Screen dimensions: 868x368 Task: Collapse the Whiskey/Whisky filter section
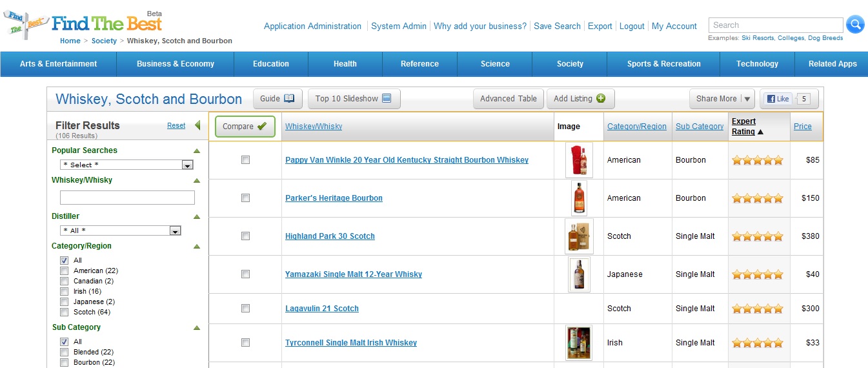pos(197,181)
